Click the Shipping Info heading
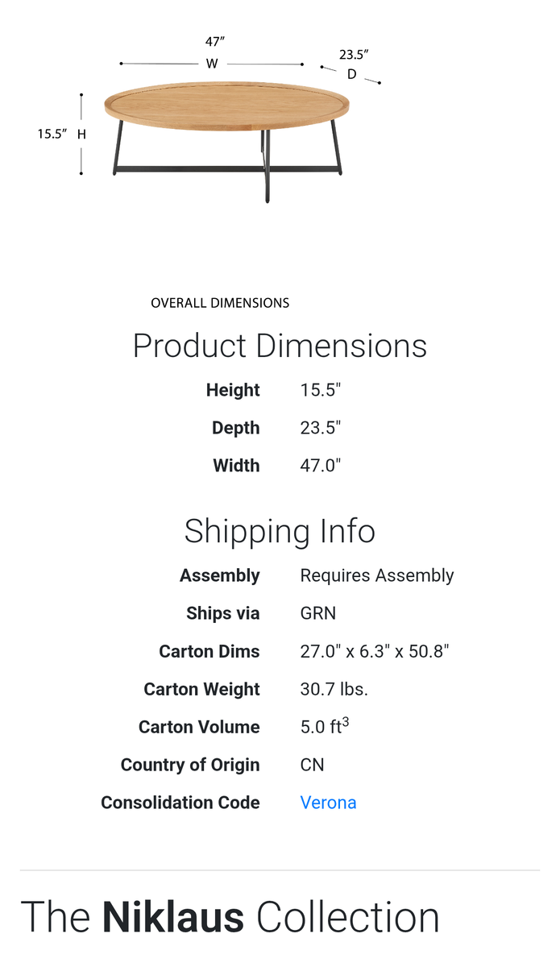Image resolution: width=560 pixels, height=967 pixels. click(280, 531)
